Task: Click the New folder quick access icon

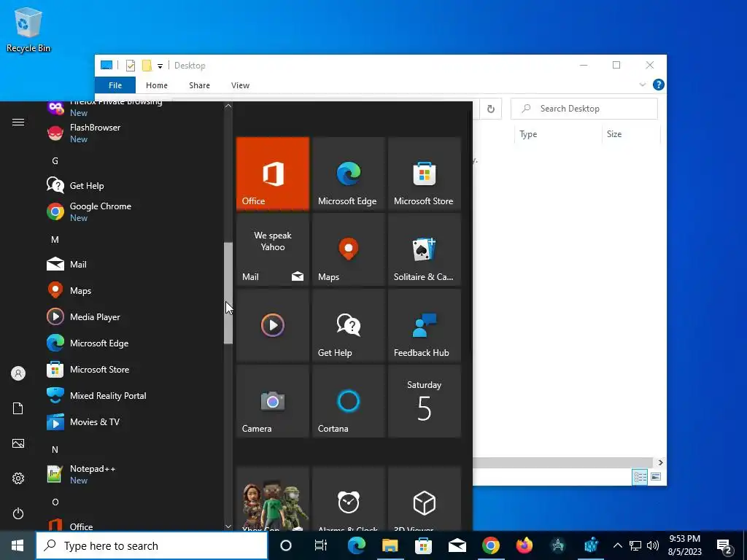Action: (147, 66)
